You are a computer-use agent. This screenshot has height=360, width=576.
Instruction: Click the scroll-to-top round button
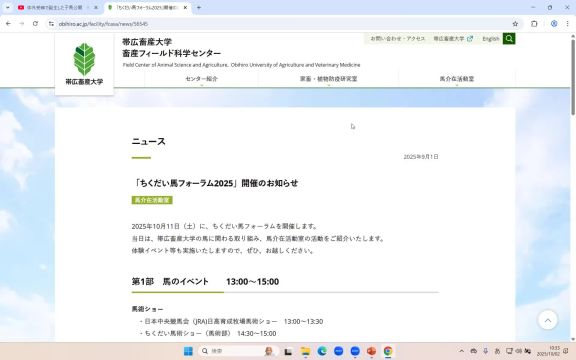tap(548, 320)
